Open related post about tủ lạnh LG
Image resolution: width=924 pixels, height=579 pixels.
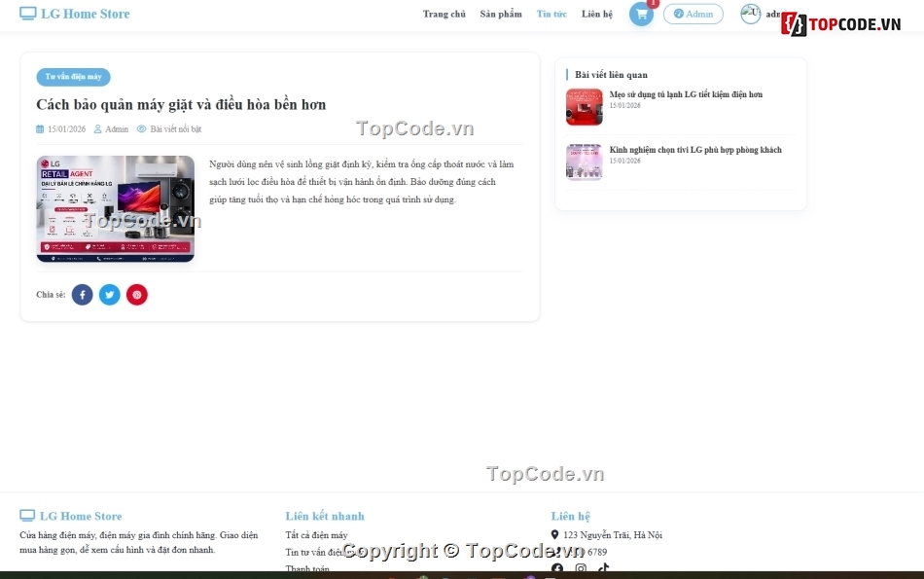click(686, 94)
